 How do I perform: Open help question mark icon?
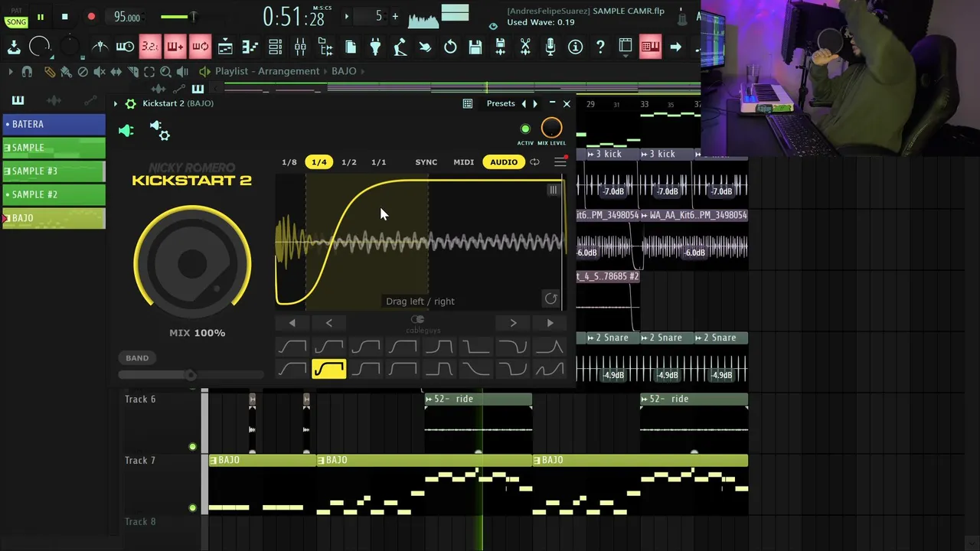pos(600,47)
